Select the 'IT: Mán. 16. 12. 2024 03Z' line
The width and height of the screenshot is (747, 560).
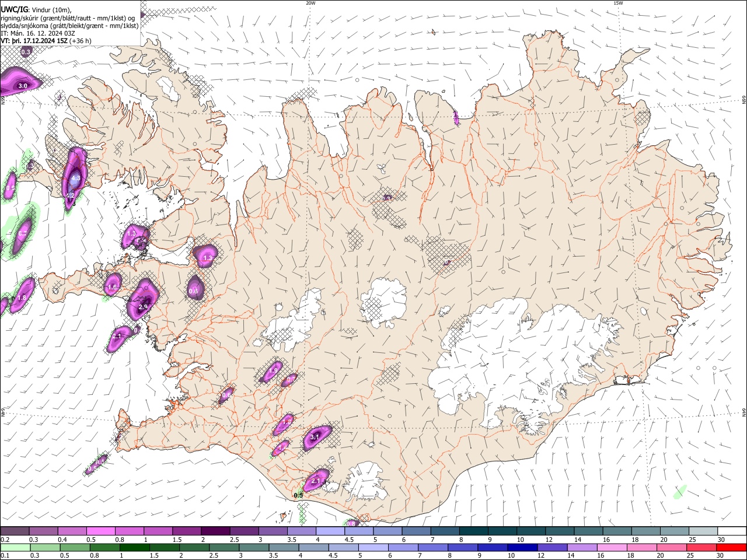click(37, 33)
